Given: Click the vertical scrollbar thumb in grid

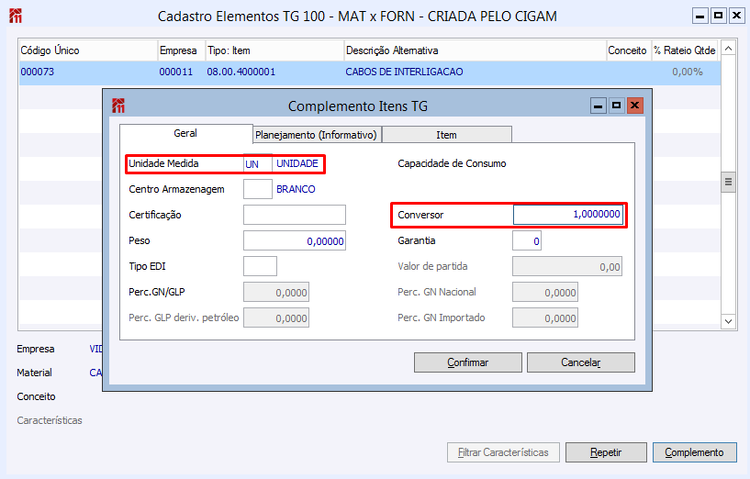Looking at the screenshot, I should [x=728, y=182].
